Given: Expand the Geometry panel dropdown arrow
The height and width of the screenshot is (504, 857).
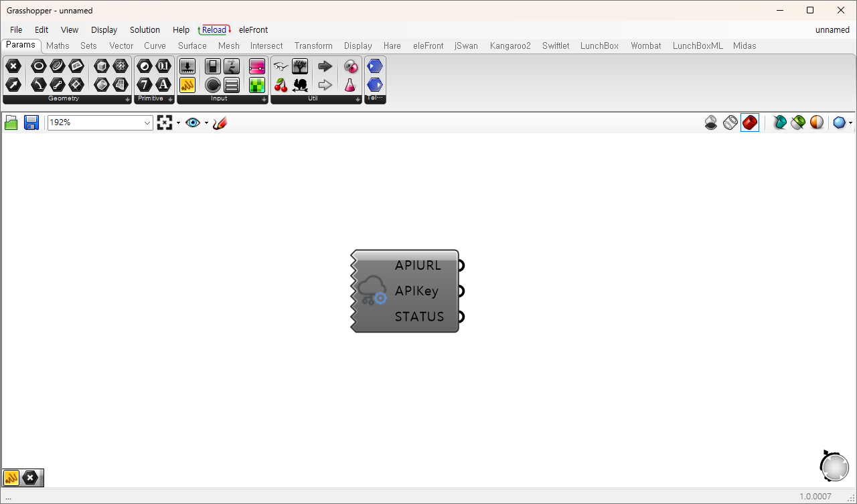Looking at the screenshot, I should (127, 99).
